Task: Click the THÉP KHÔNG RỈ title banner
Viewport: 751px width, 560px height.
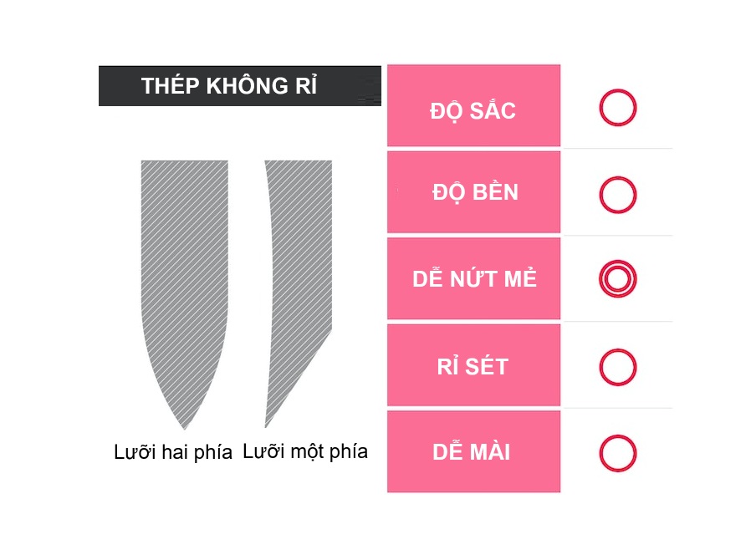Action: click(228, 86)
